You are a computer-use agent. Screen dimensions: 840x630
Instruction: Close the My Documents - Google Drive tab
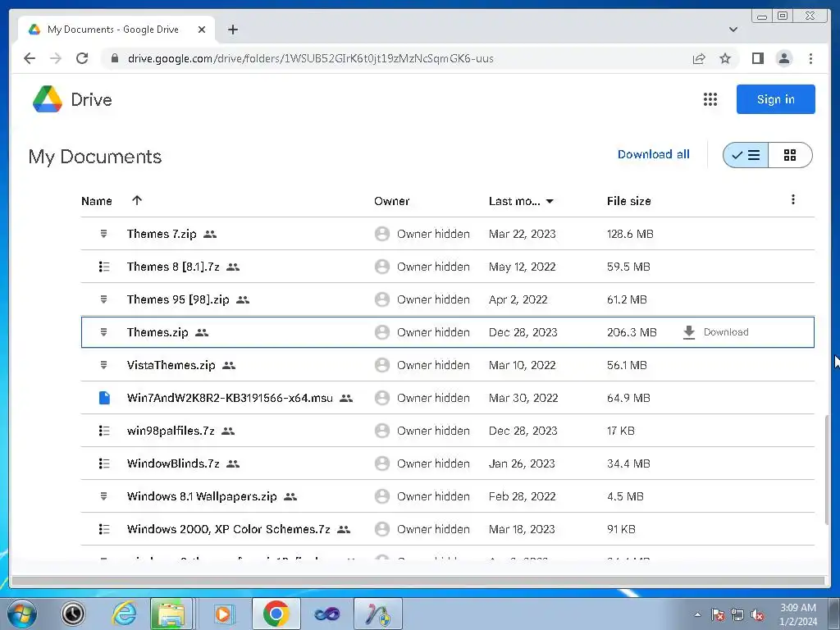202,30
